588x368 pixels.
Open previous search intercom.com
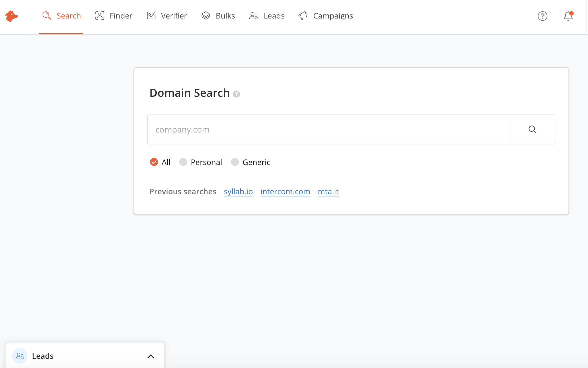pos(285,192)
